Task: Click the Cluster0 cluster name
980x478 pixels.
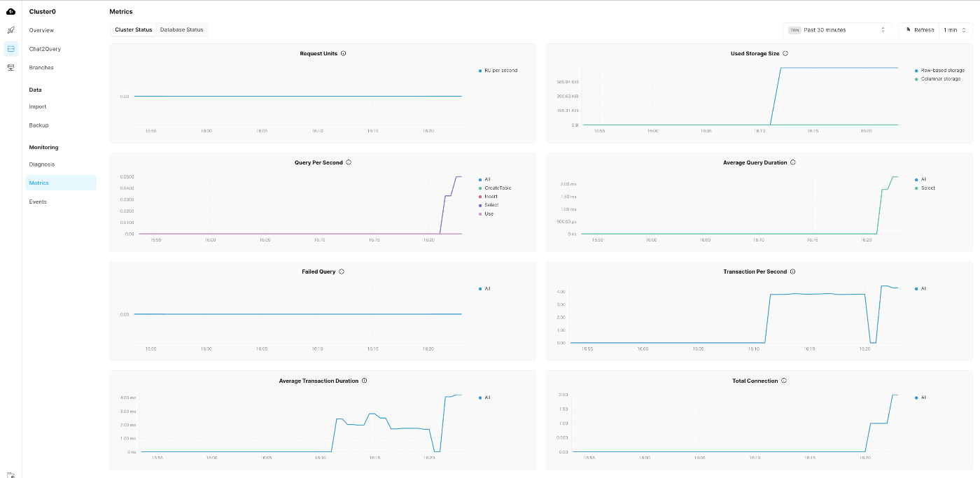Action: click(42, 11)
